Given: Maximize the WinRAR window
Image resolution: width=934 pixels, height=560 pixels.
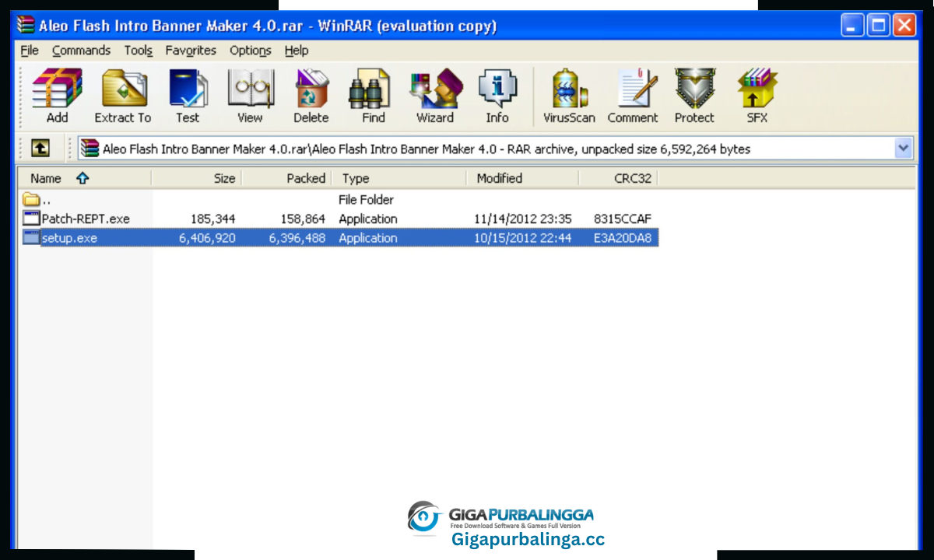Looking at the screenshot, I should [x=879, y=26].
